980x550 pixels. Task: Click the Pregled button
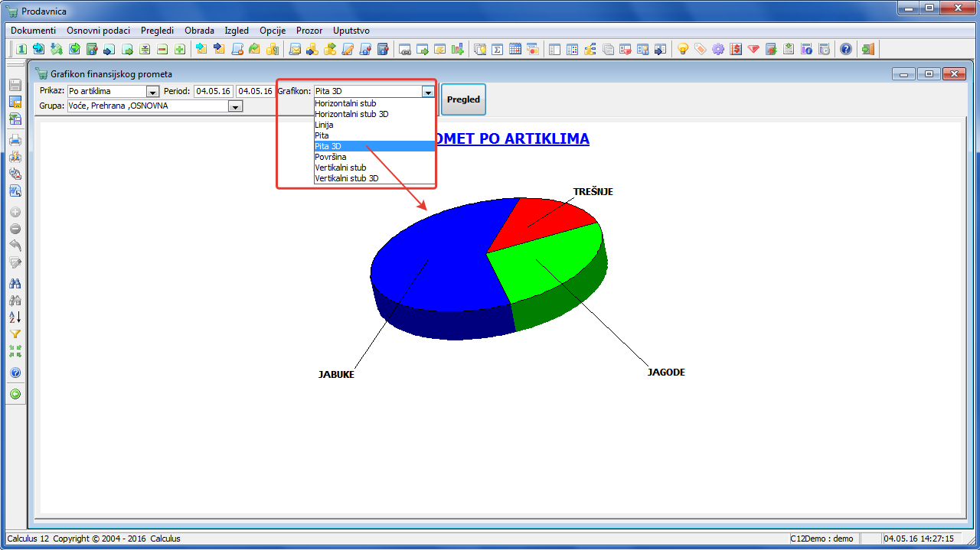coord(463,99)
